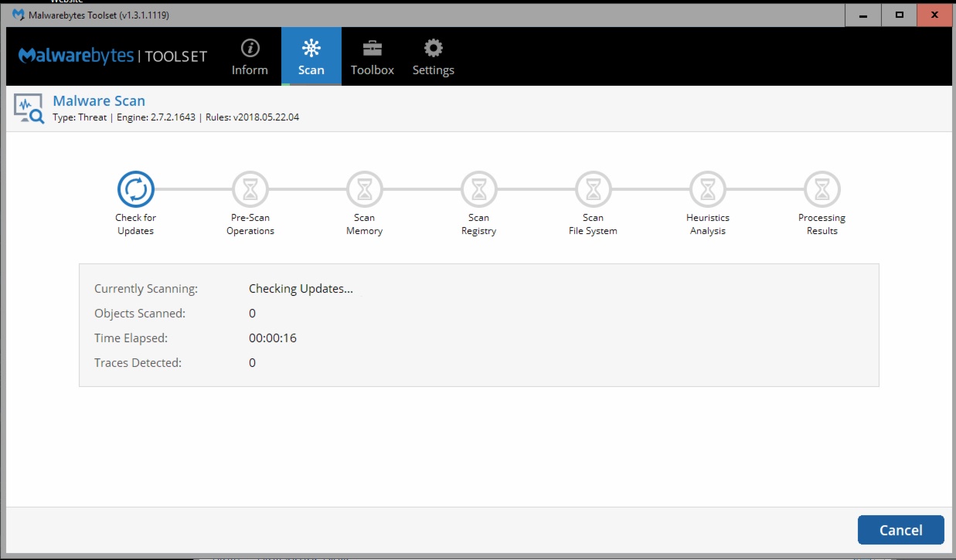Click the Time Elapsed value 00:00:16
Screen dimensions: 956x560
point(273,338)
